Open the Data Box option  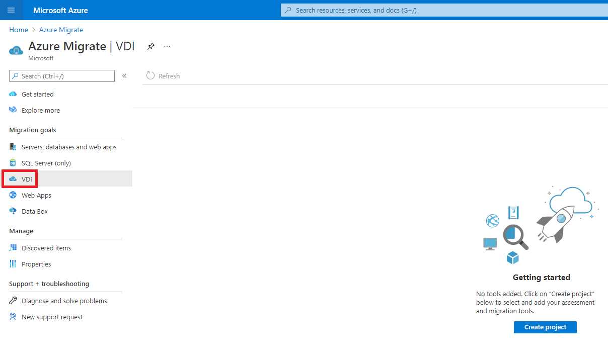[x=33, y=211]
